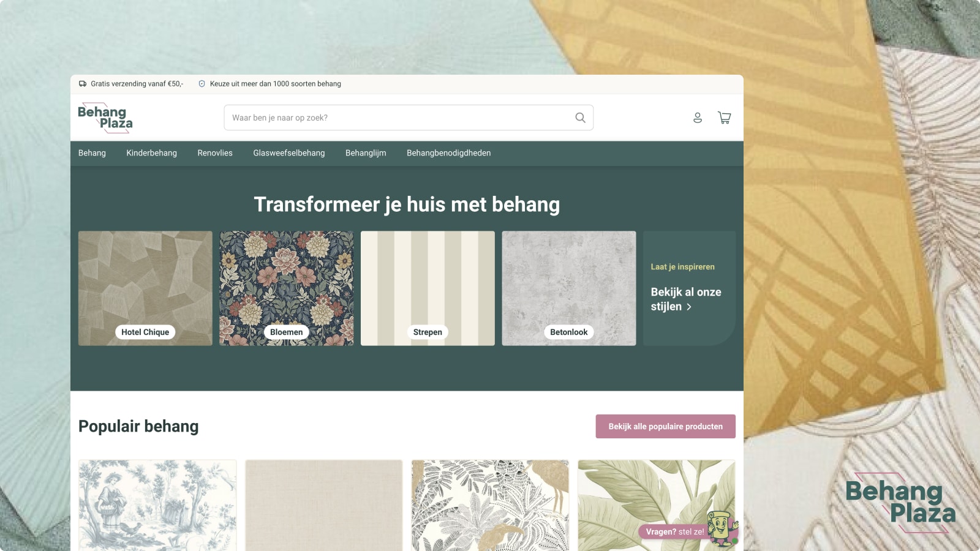Select the Strepen wallpaper tile

pos(428,288)
